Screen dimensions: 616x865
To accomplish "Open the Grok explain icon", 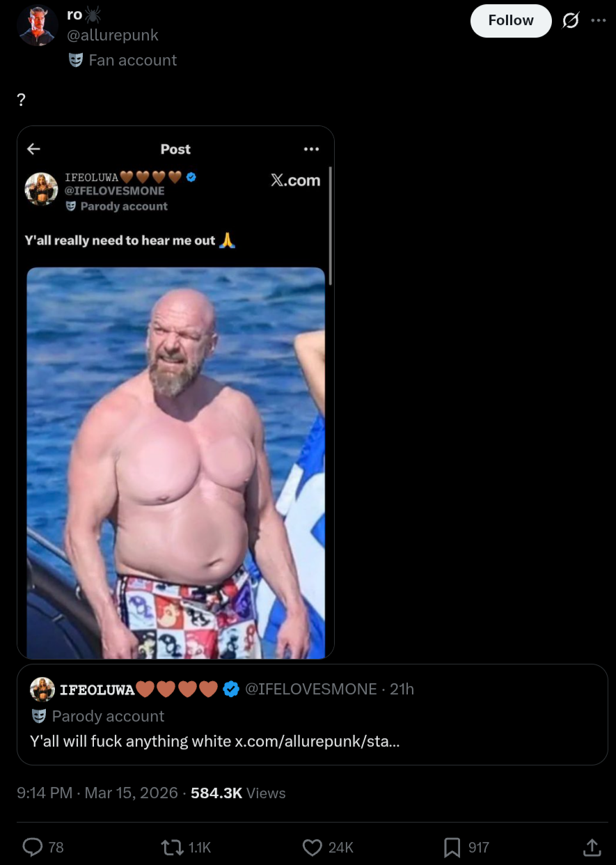I will 570,21.
